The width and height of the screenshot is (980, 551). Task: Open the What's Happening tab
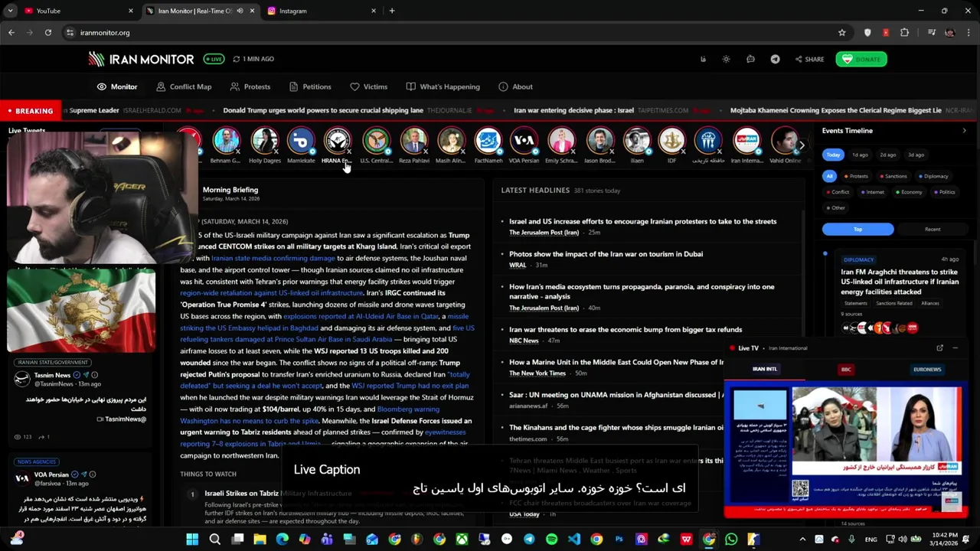tap(443, 86)
